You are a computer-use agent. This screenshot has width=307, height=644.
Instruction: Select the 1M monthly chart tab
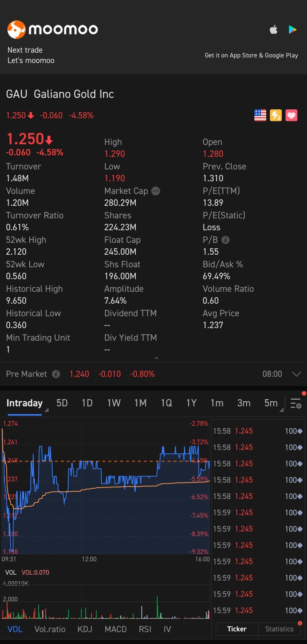[141, 403]
